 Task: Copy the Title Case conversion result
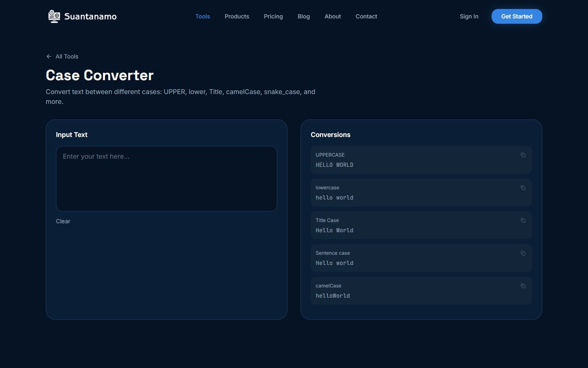point(523,220)
